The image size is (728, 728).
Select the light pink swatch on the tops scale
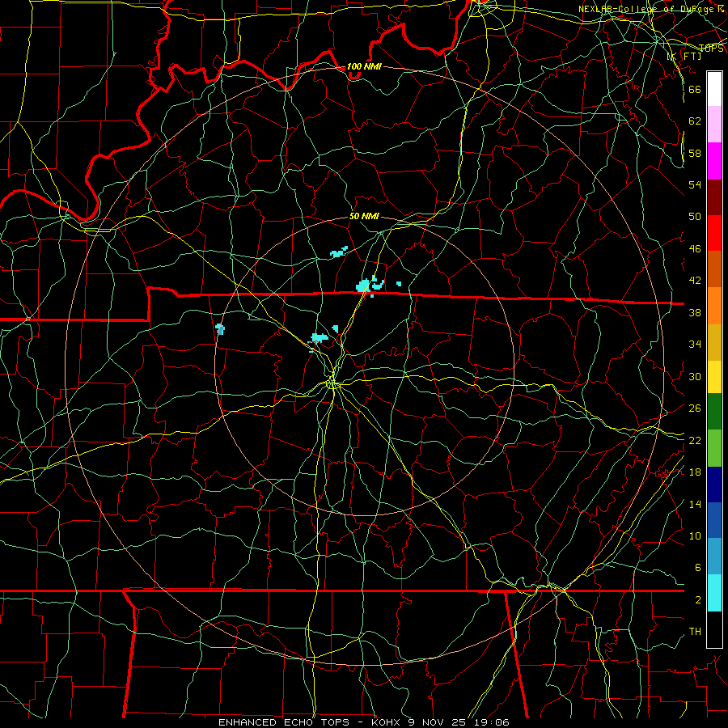click(714, 125)
